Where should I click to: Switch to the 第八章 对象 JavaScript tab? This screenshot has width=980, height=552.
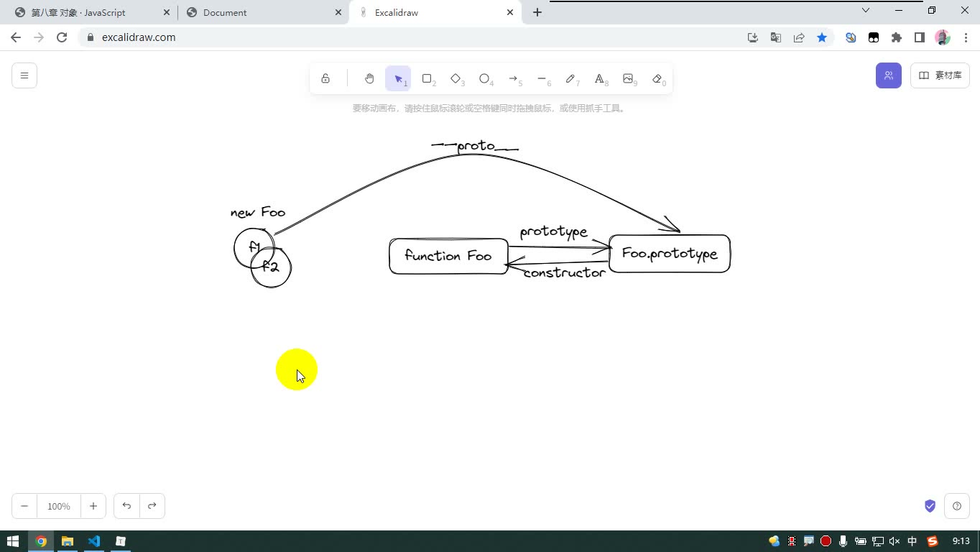pyautogui.click(x=90, y=12)
